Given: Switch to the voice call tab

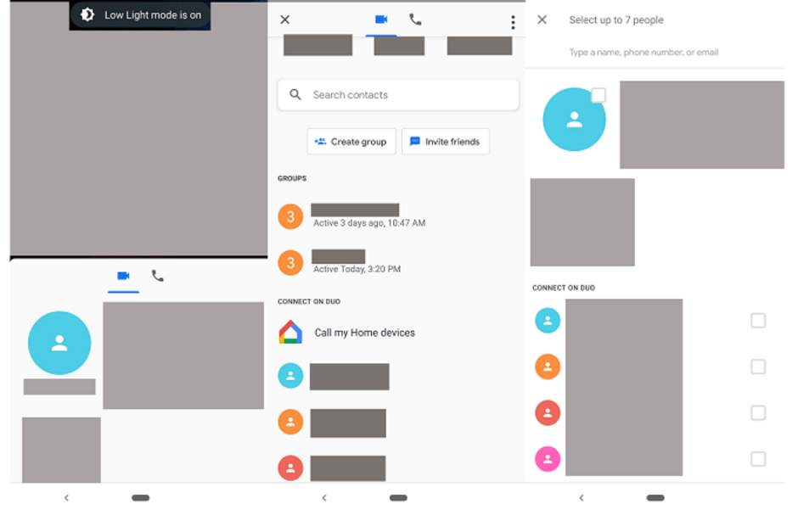Looking at the screenshot, I should pos(414,20).
